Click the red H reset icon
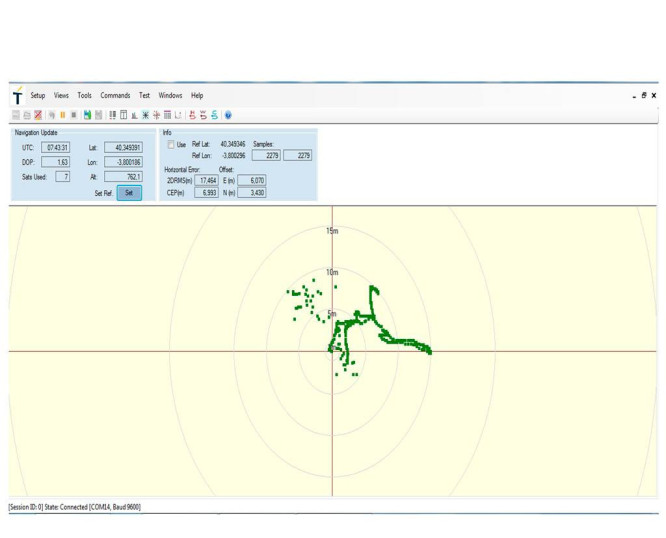666x538 pixels. pos(192,115)
